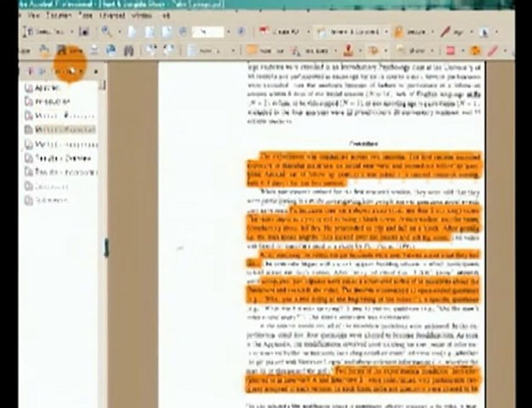The height and width of the screenshot is (408, 532).
Task: Open the Tools menu
Action: pos(85,16)
